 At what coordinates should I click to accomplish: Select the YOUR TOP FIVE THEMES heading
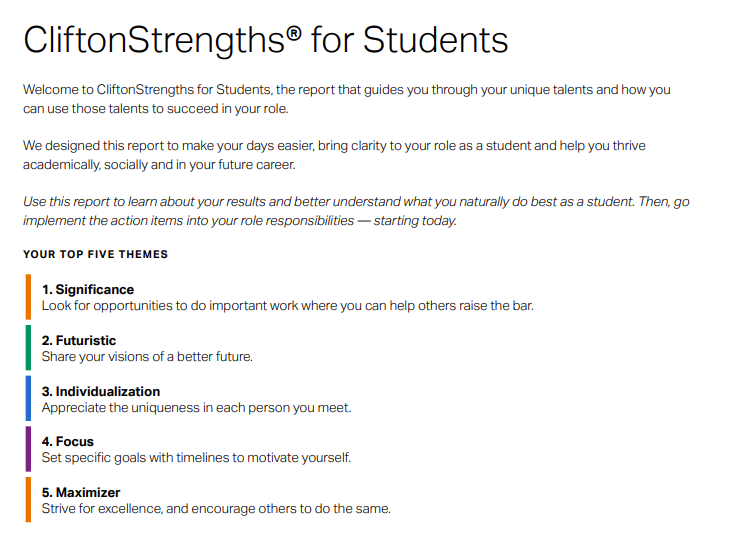pyautogui.click(x=95, y=254)
